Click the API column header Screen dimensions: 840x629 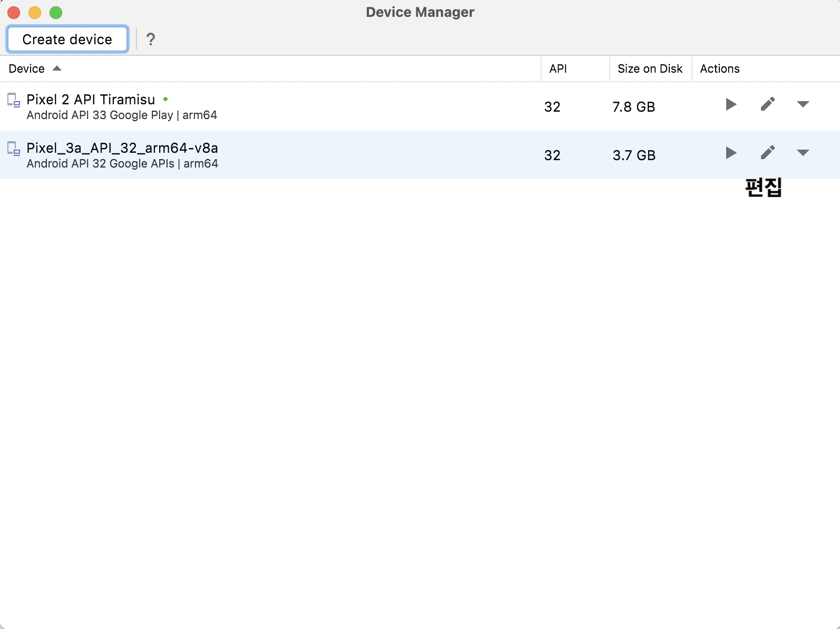(x=558, y=68)
